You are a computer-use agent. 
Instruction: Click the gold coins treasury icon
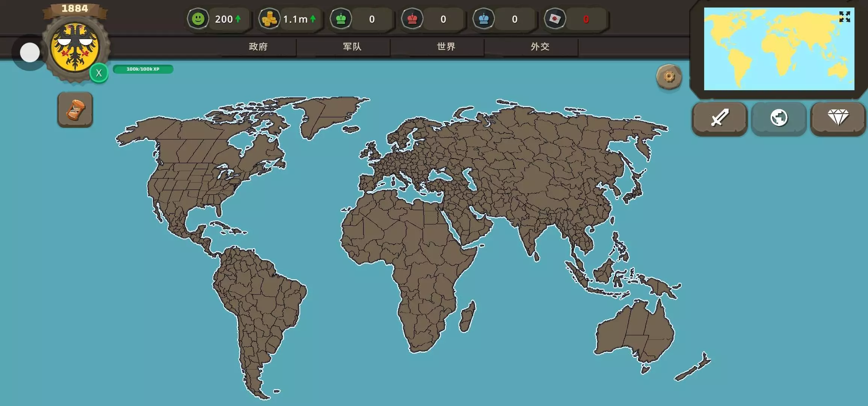pyautogui.click(x=269, y=19)
